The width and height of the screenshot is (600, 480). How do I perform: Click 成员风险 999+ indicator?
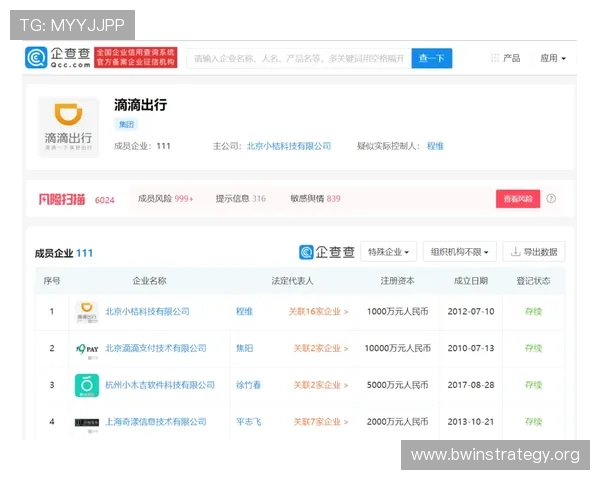coord(165,199)
